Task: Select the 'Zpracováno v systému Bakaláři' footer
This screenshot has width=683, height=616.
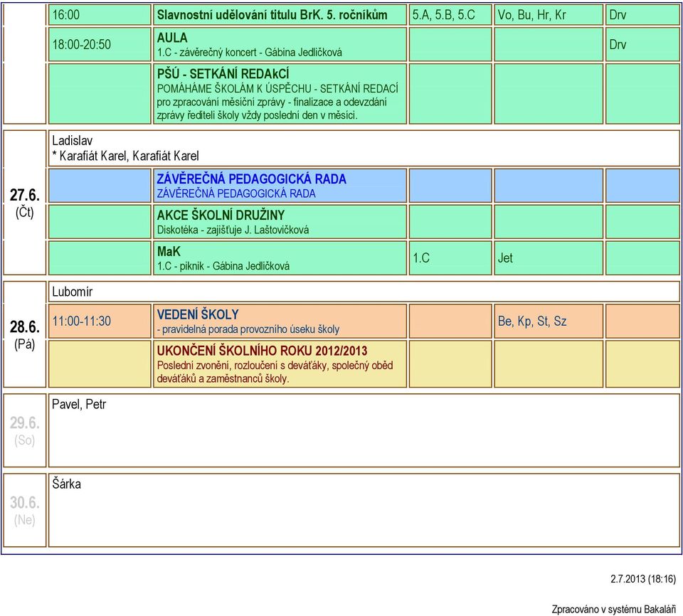Action: click(614, 610)
